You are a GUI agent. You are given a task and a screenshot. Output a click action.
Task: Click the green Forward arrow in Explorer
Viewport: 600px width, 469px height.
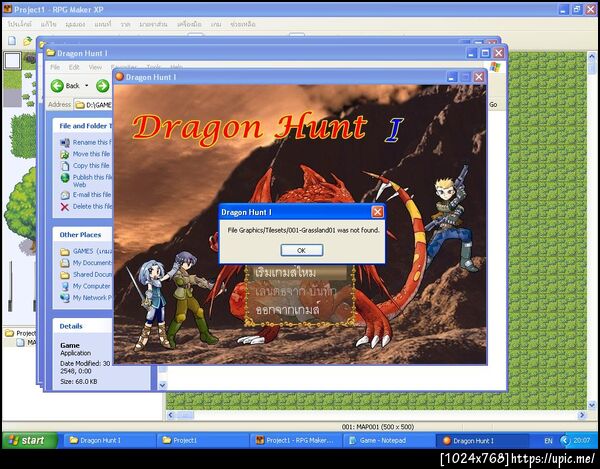pos(102,86)
